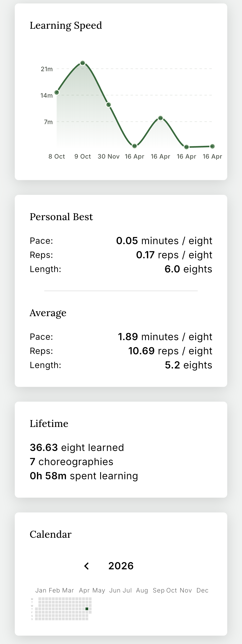
Task: Click the 2026 year label
Action: pyautogui.click(x=121, y=566)
